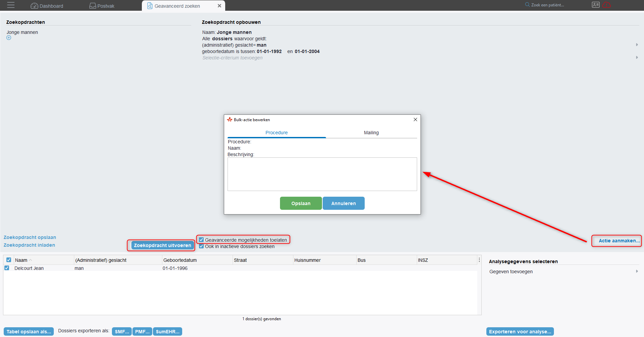Image resolution: width=644 pixels, height=337 pixels.
Task: Click the 01-01-1996 birthdate cell
Action: [x=175, y=268]
